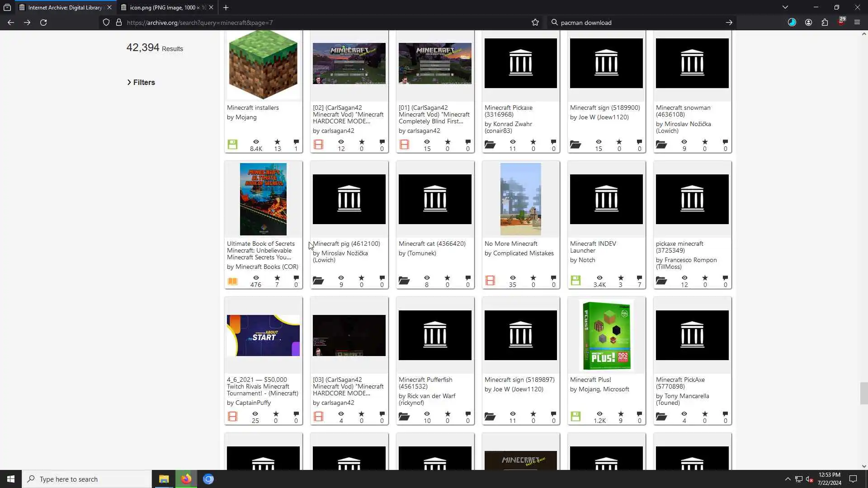Click the folder icon on Minecraft Pickaxe card

point(490,145)
